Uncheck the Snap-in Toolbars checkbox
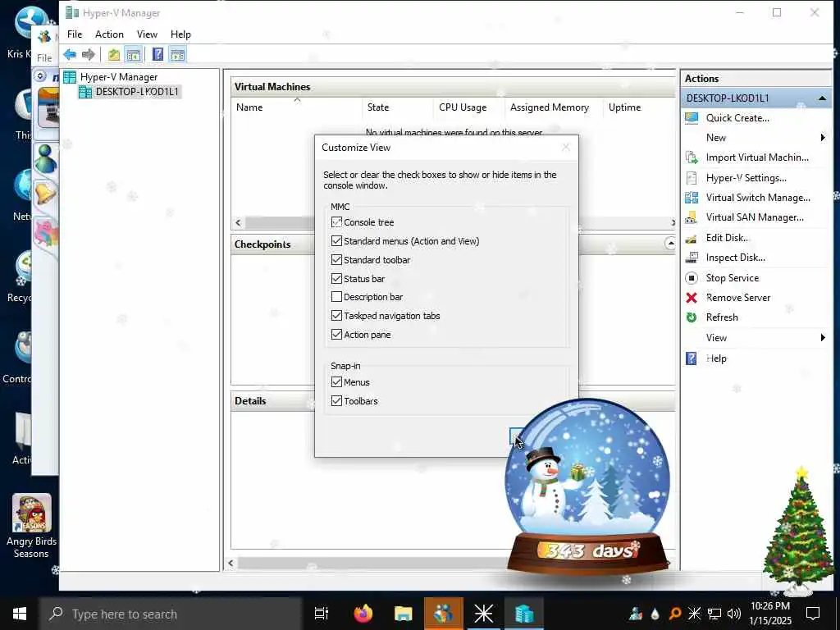This screenshot has width=840, height=630. click(336, 400)
